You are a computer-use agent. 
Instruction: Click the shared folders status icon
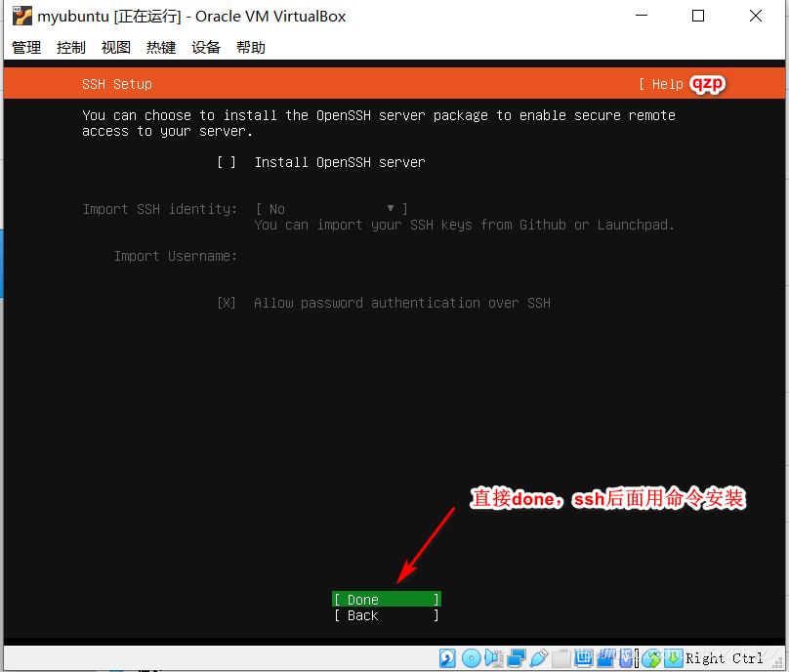561,658
